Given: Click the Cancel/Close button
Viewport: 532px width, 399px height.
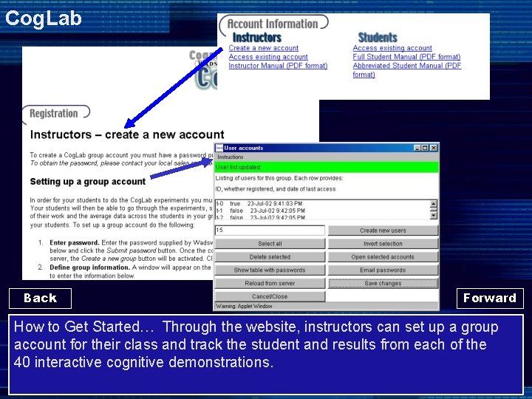Looking at the screenshot, I should 270,296.
